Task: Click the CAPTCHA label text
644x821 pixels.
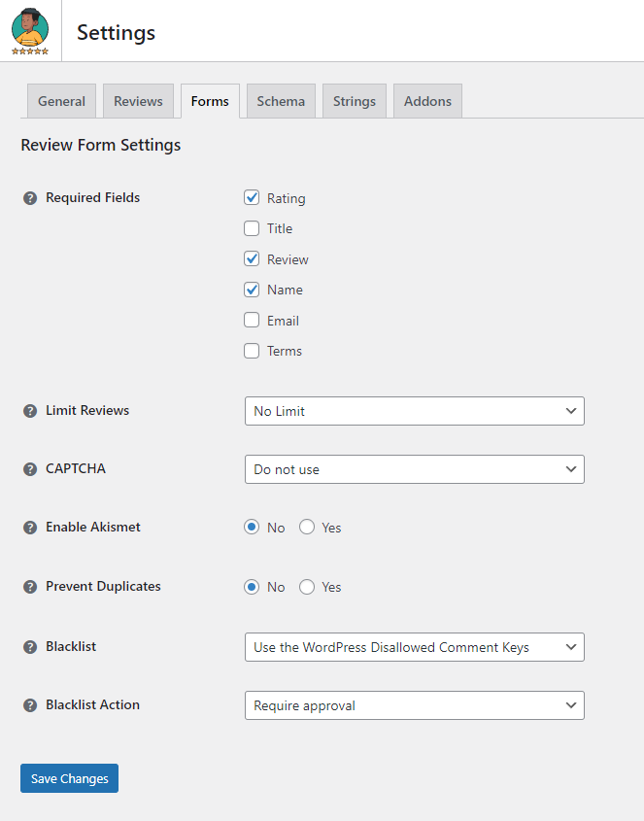Action: coord(76,468)
